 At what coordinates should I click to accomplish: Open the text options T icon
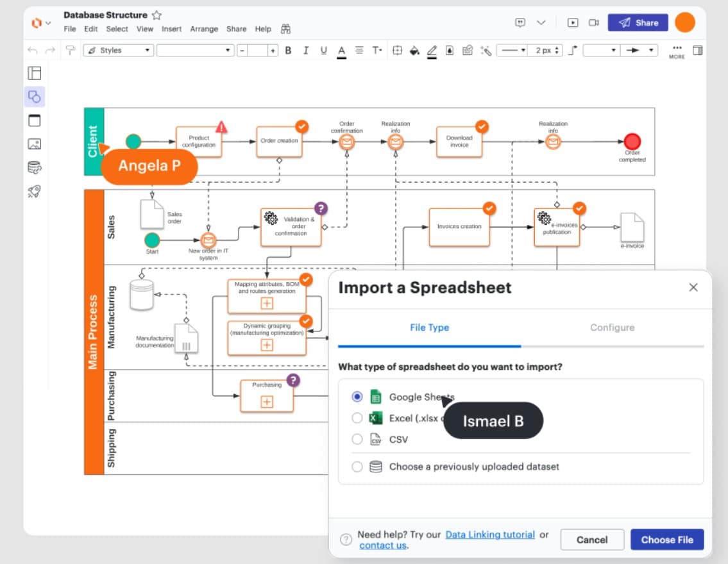point(377,50)
